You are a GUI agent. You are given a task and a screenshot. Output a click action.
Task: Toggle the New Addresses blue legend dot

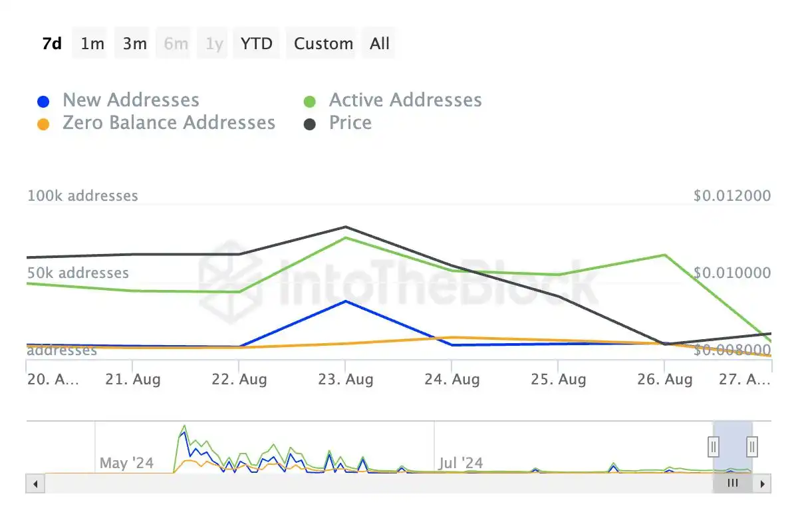pos(43,102)
